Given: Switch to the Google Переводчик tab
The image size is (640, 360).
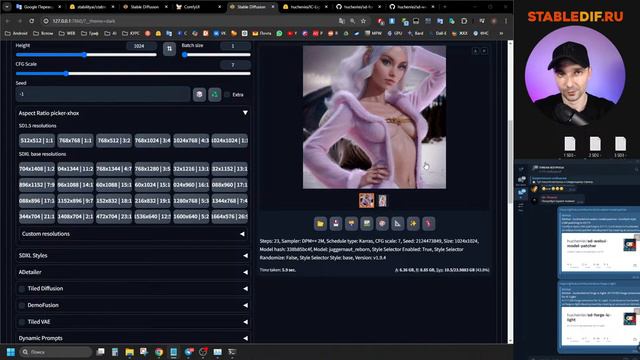Looking at the screenshot, I should click(x=39, y=7).
